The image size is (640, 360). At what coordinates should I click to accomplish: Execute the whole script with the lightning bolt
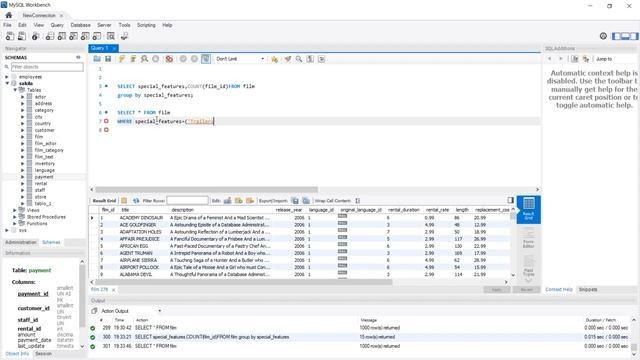pos(121,59)
